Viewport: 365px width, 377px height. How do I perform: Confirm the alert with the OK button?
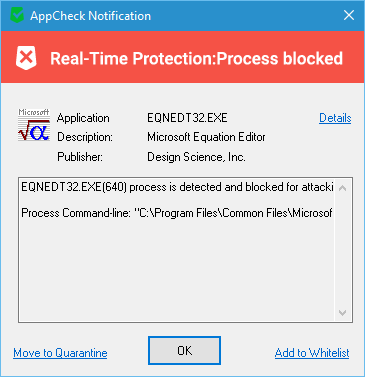(184, 350)
